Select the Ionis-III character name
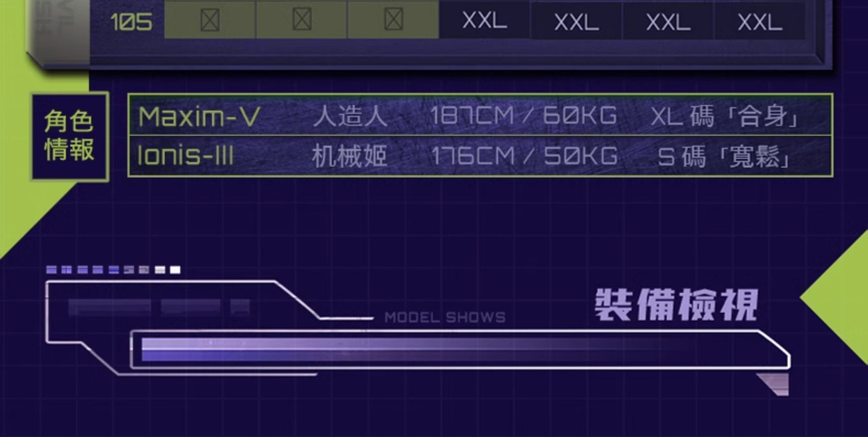 (x=185, y=155)
